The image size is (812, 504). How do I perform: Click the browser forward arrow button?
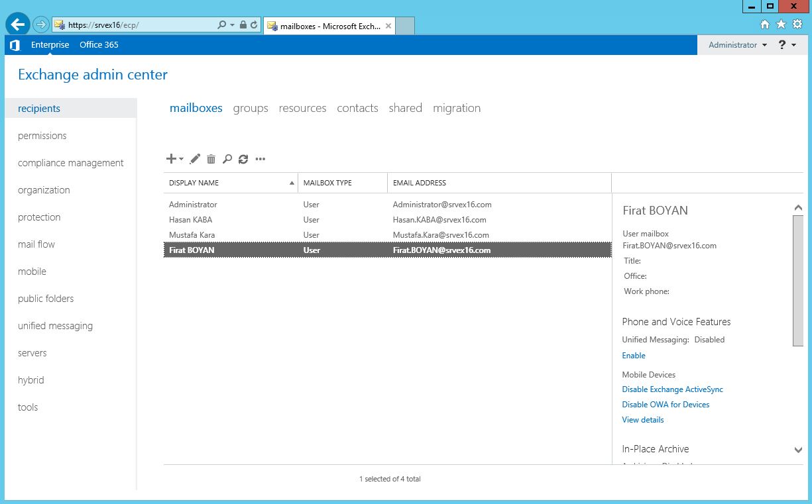41,25
